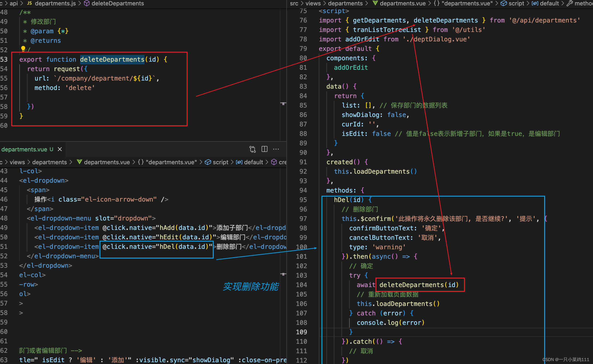593x364 pixels.
Task: Open the more actions ellipsis menu
Action: pyautogui.click(x=276, y=149)
